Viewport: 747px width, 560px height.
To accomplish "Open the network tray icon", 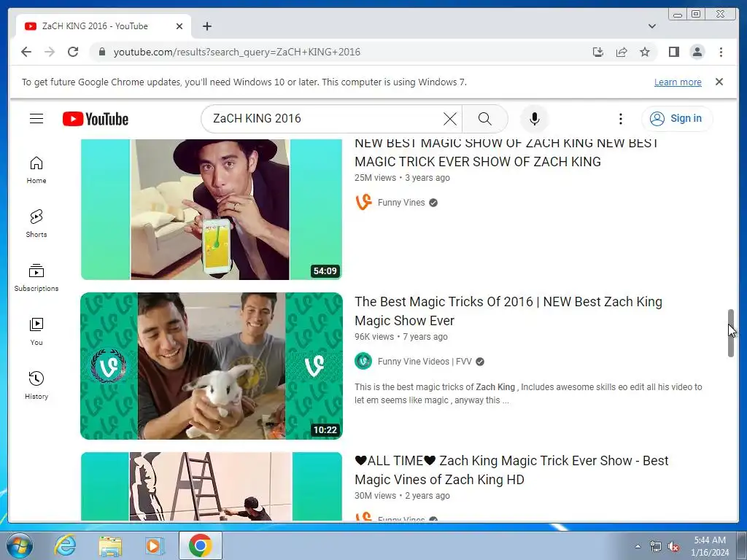I will [x=656, y=546].
